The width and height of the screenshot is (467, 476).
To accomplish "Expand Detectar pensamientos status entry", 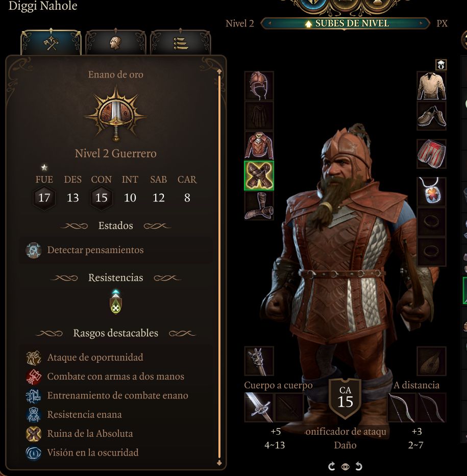I will coord(116,250).
